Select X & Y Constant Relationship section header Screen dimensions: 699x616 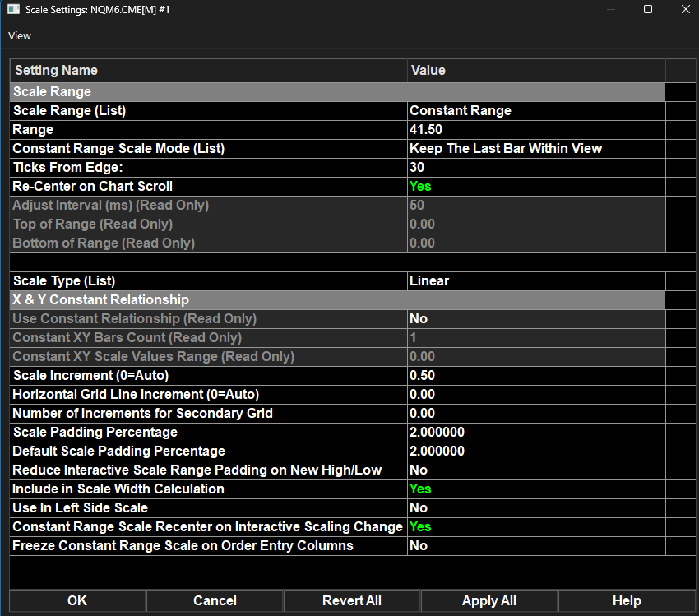(337, 299)
